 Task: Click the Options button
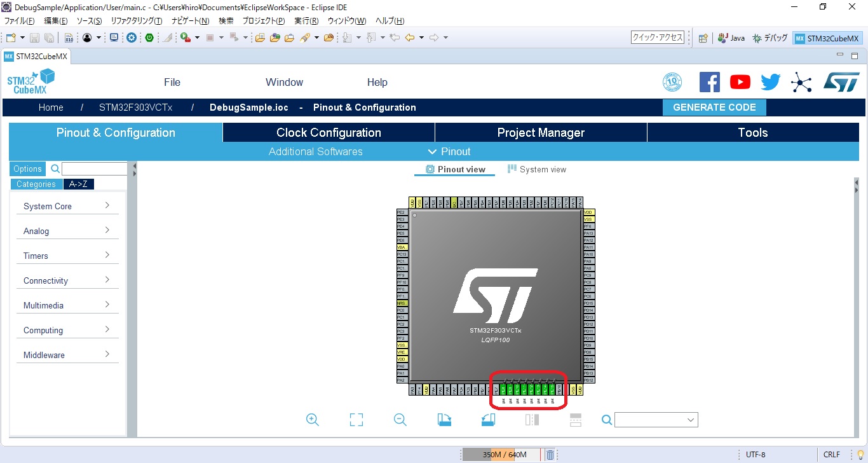point(28,169)
